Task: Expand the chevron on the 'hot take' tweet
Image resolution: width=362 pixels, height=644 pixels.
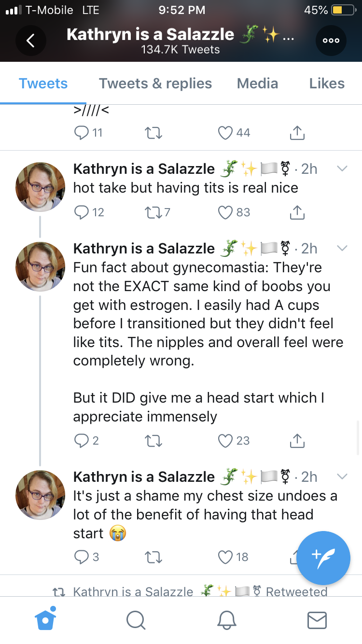Action: 342,168
